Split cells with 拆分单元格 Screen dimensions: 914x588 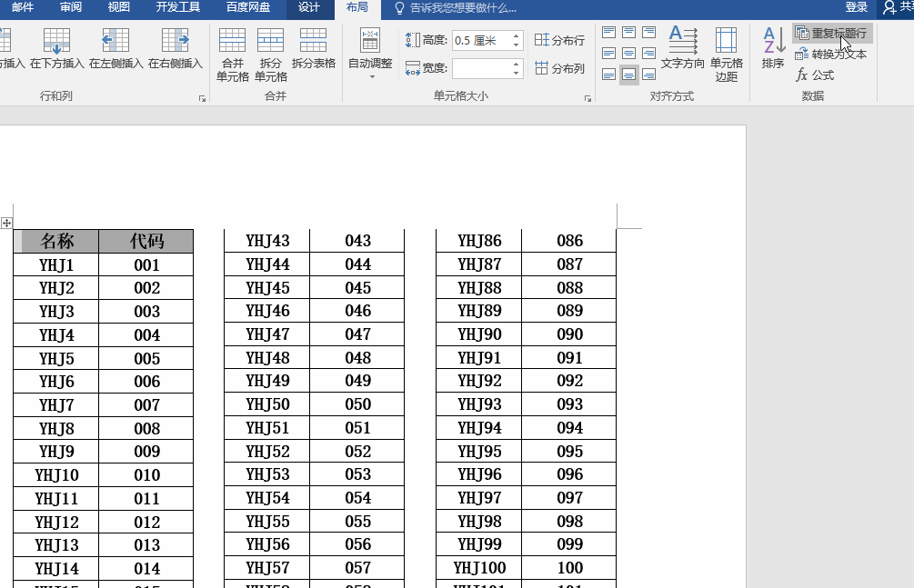click(x=270, y=55)
